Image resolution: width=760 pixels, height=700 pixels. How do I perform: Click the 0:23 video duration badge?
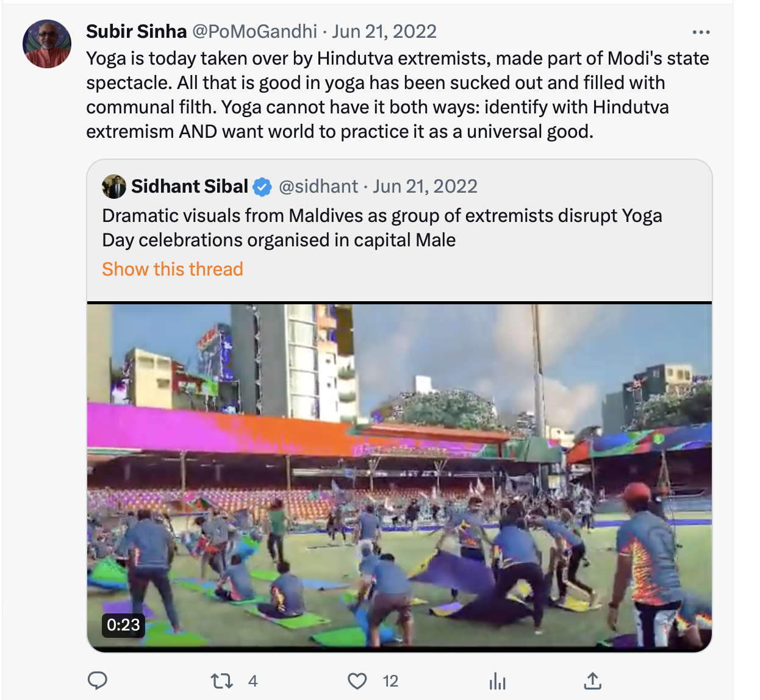click(123, 624)
